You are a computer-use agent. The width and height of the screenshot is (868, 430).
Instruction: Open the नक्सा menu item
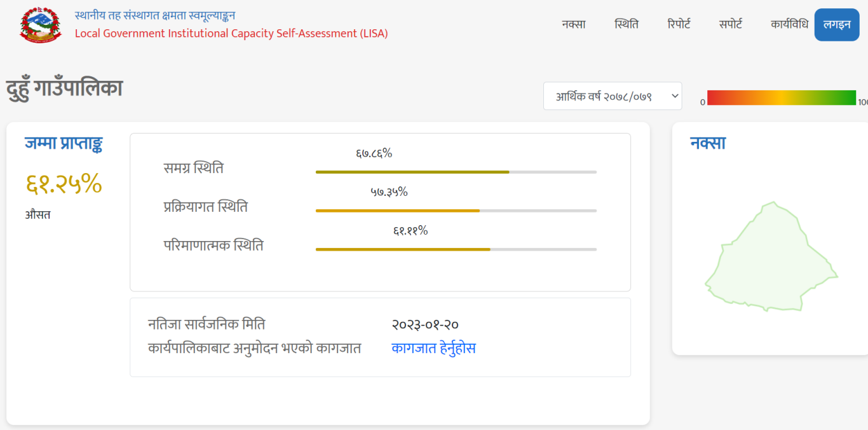[x=574, y=25]
